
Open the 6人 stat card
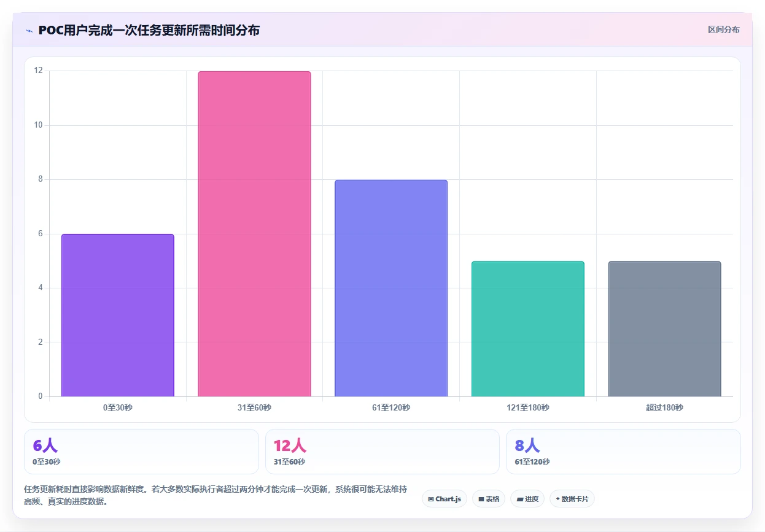point(141,452)
